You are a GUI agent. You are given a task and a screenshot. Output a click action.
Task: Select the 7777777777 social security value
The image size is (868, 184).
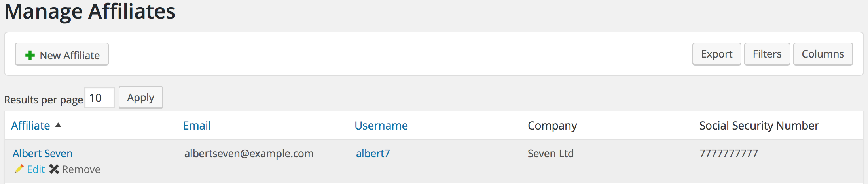(729, 153)
